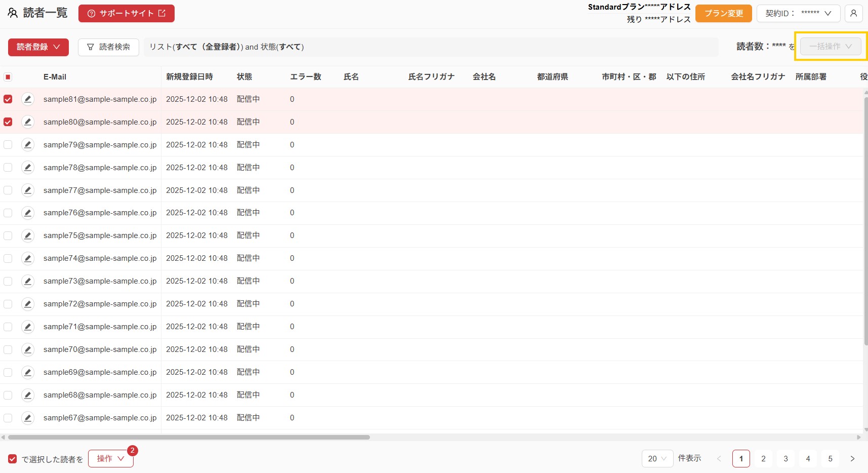Go to next page with right arrow
868x473 pixels.
click(x=852, y=459)
